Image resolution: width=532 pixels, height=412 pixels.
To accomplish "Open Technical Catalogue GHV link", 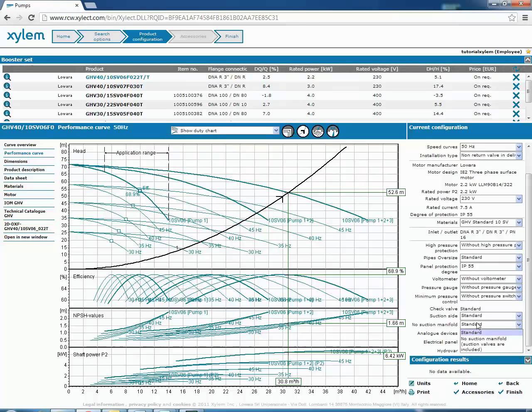I will [x=25, y=213].
